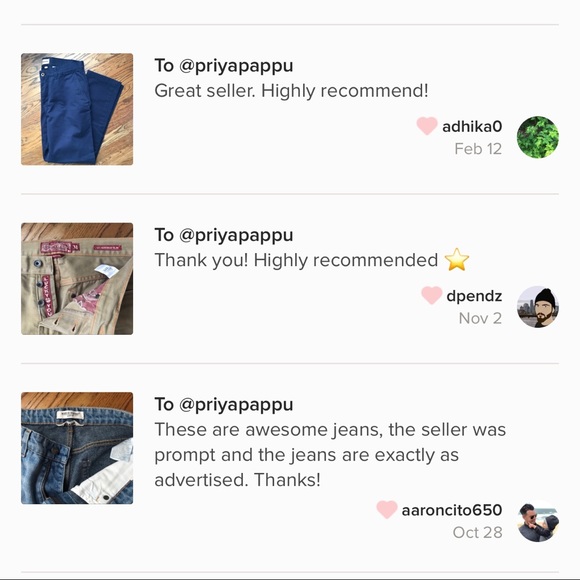This screenshot has height=580, width=580.
Task: Visit aaroncito650's username link
Action: (452, 510)
